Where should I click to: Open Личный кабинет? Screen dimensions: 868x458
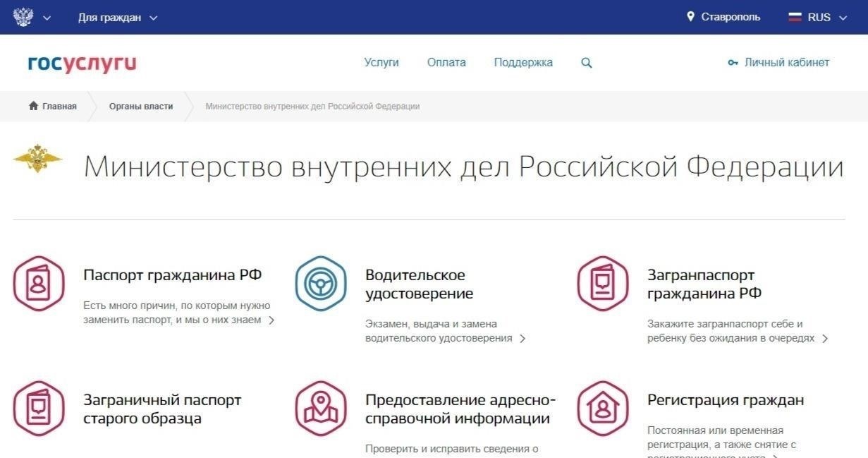[787, 62]
